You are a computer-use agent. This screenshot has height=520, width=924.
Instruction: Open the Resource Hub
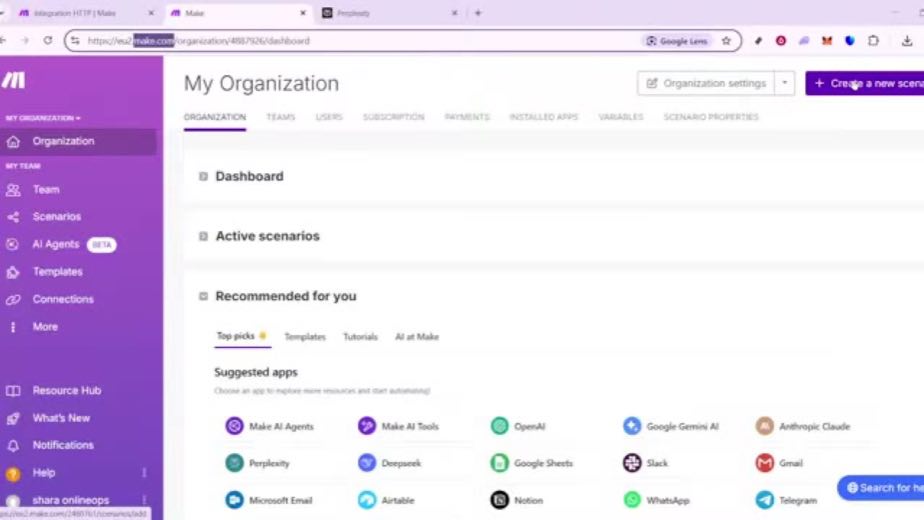[x=67, y=390]
